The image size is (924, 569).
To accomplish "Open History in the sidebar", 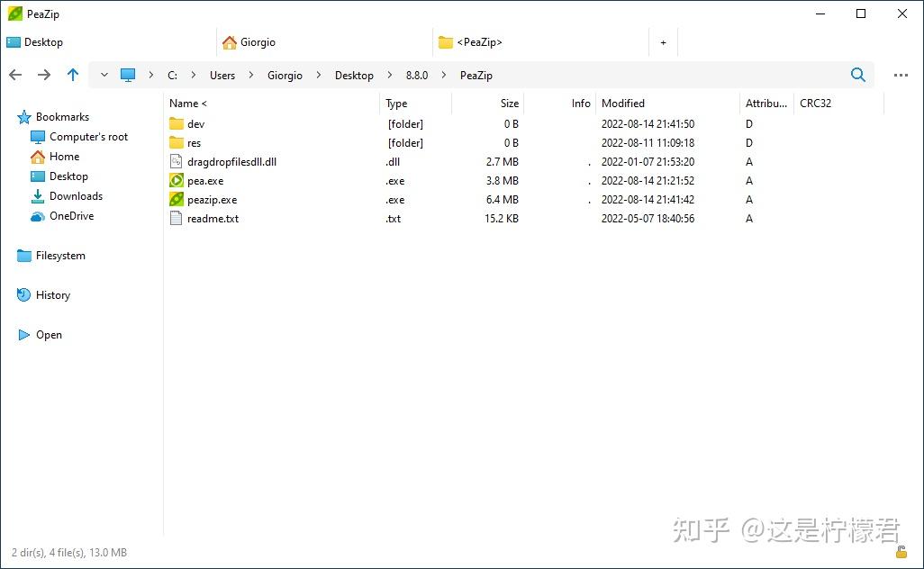I will click(x=52, y=295).
